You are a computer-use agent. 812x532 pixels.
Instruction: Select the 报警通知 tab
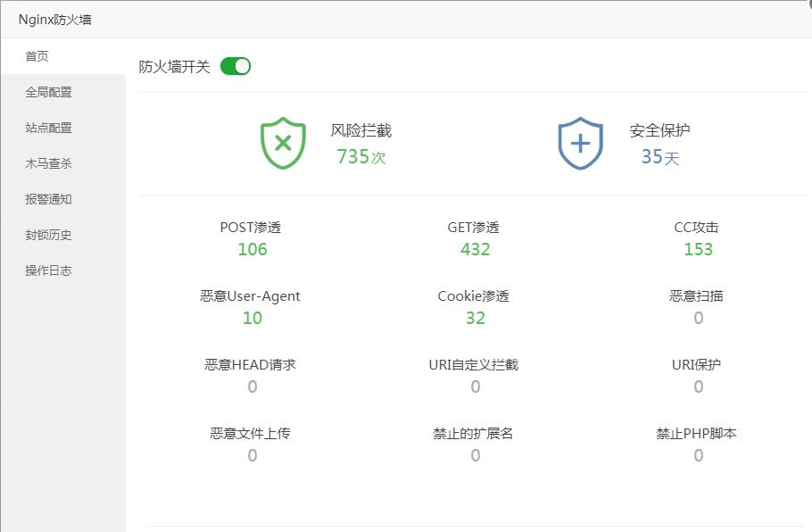coord(63,199)
